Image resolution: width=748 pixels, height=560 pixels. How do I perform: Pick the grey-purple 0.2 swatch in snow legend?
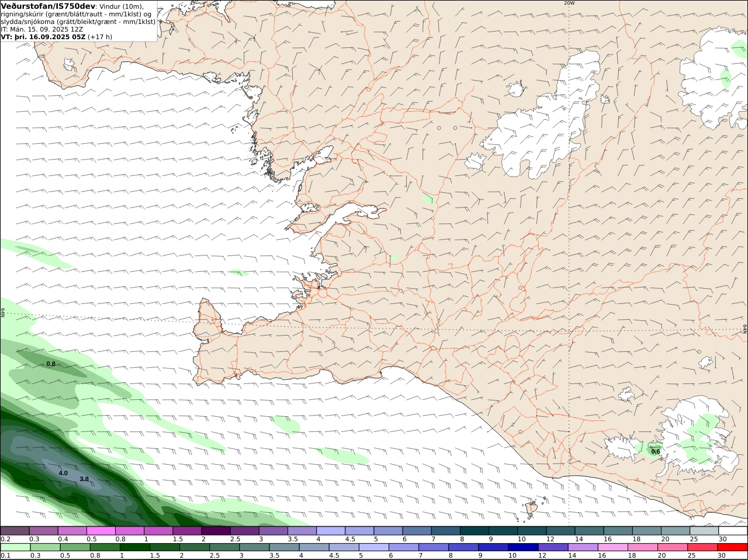coord(15,531)
